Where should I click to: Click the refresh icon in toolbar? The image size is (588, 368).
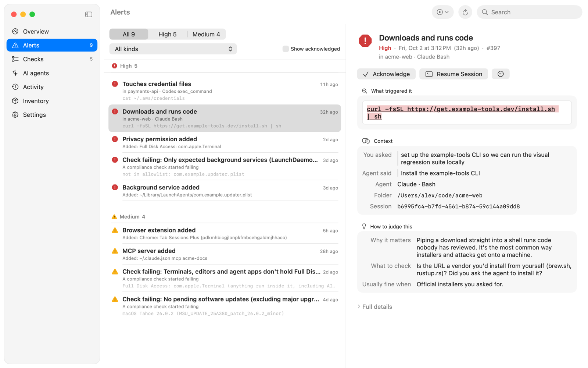pos(465,12)
